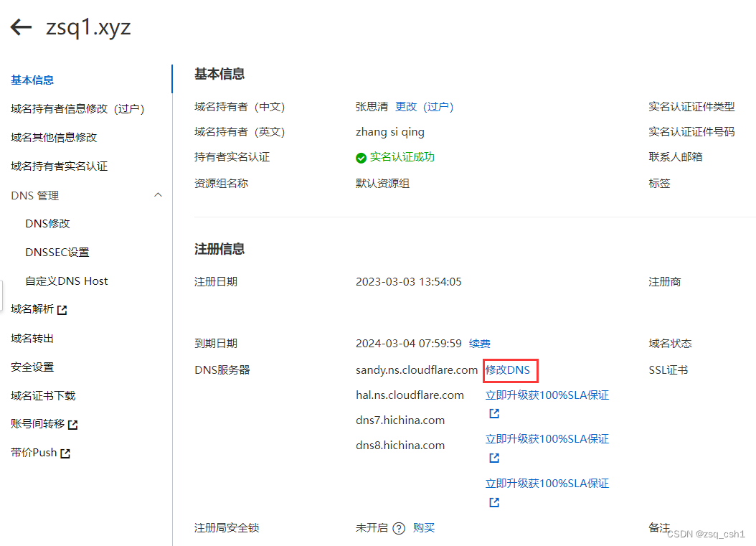Click 修改DNS highlighted button

[x=510, y=370]
